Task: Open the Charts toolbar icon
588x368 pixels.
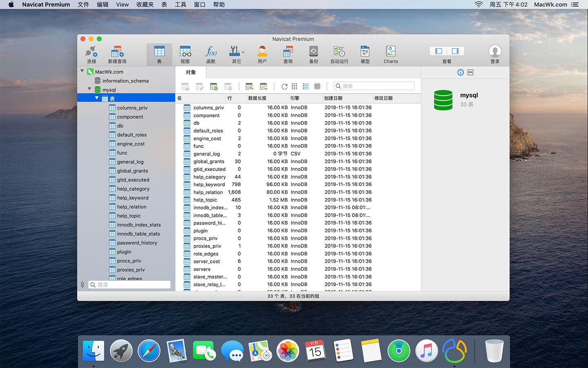Action: click(x=391, y=54)
